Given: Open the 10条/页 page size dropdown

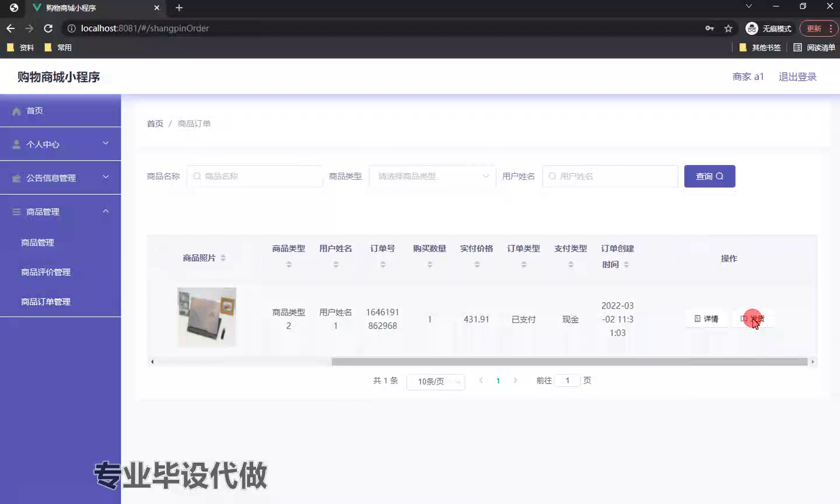Looking at the screenshot, I should (x=436, y=381).
